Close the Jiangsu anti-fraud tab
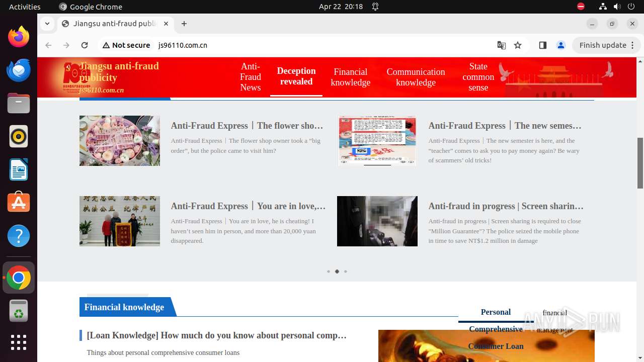The image size is (644, 362). (x=166, y=24)
